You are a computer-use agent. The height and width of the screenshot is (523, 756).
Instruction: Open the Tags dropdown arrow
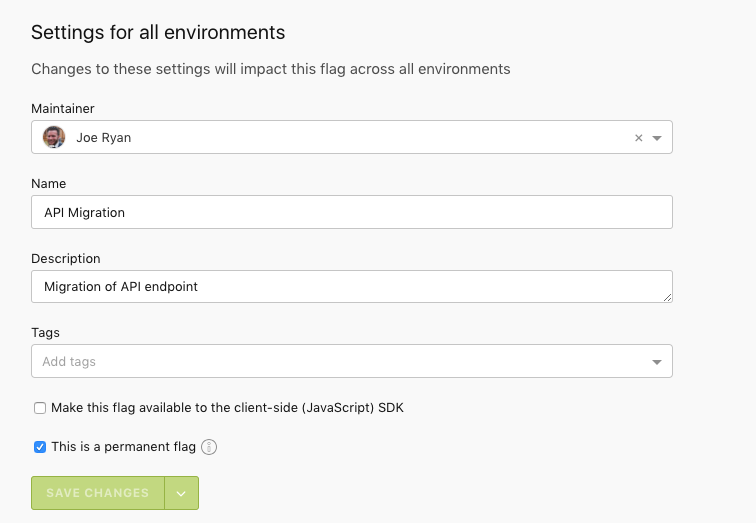[657, 362]
